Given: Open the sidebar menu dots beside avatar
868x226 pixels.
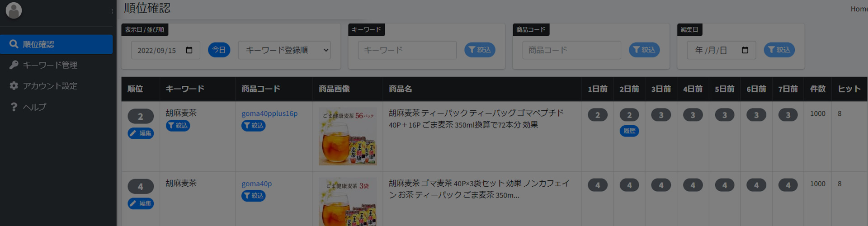Looking at the screenshot, I should [x=112, y=11].
